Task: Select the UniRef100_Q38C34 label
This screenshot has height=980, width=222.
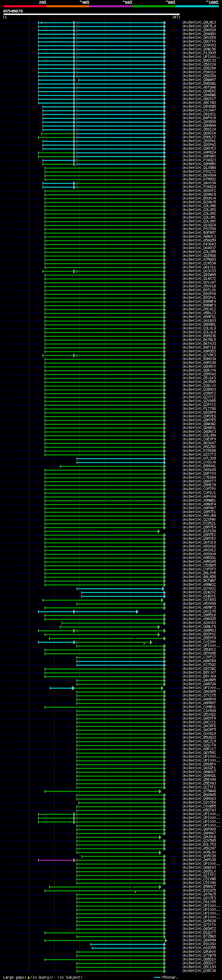Action: [x=199, y=971]
